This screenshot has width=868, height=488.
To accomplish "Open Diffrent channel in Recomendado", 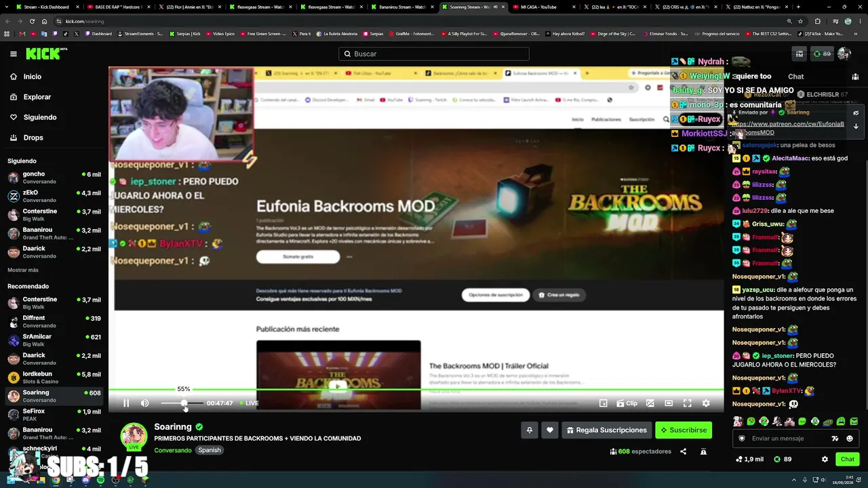I will 54,321.
